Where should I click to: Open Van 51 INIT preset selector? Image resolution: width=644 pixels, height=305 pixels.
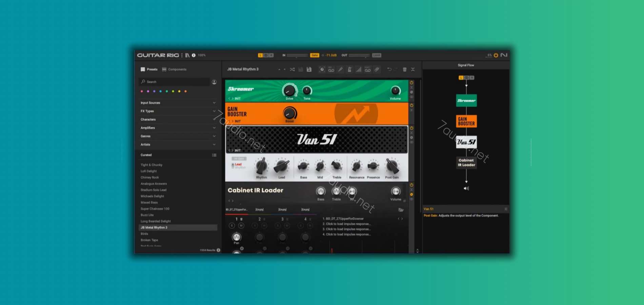[238, 150]
